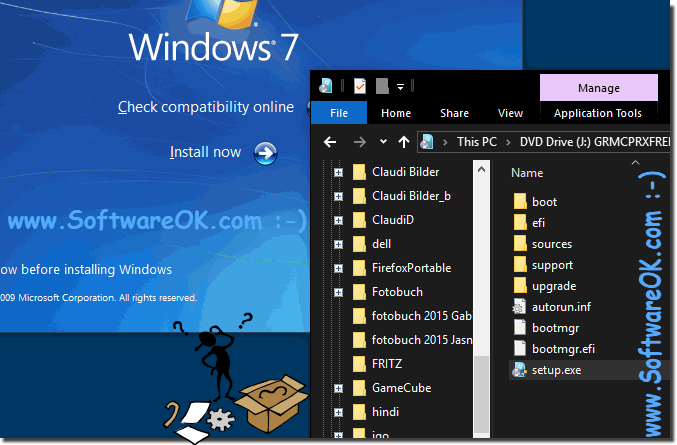This screenshot has height=445, width=677.
Task: Open the Customize Quick Access Toolbar dropdown
Action: (x=400, y=87)
